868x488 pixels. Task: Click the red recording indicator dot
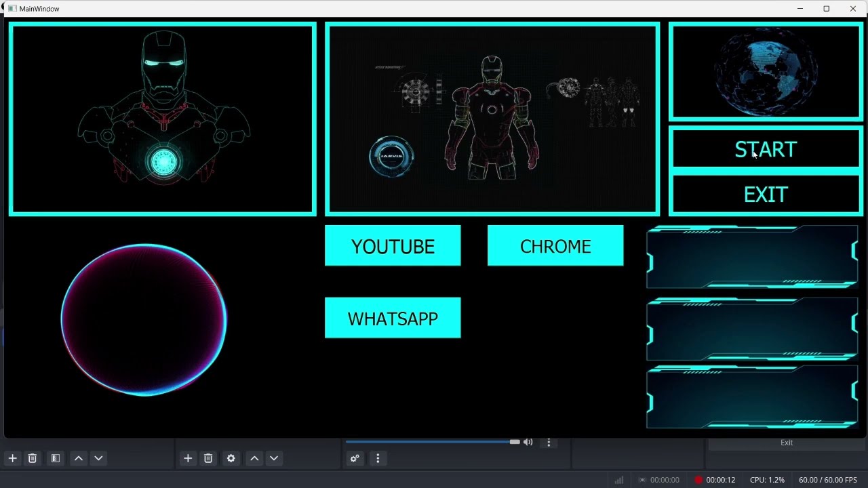click(698, 480)
